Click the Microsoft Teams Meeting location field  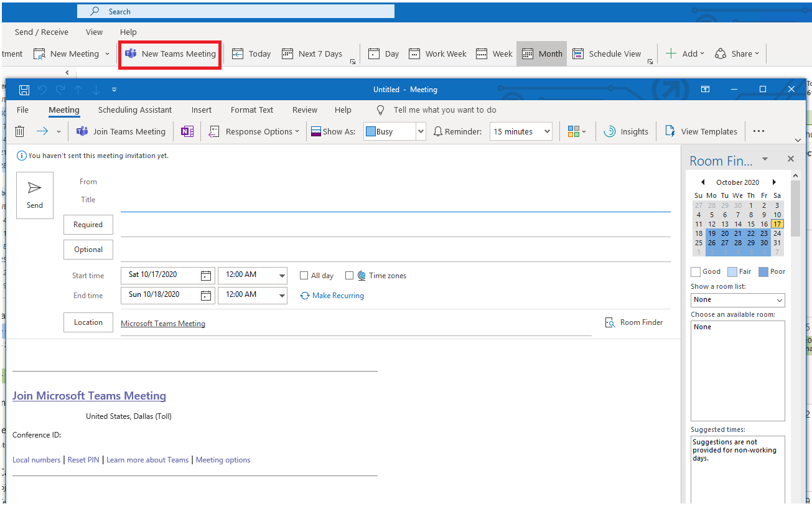[x=356, y=324]
